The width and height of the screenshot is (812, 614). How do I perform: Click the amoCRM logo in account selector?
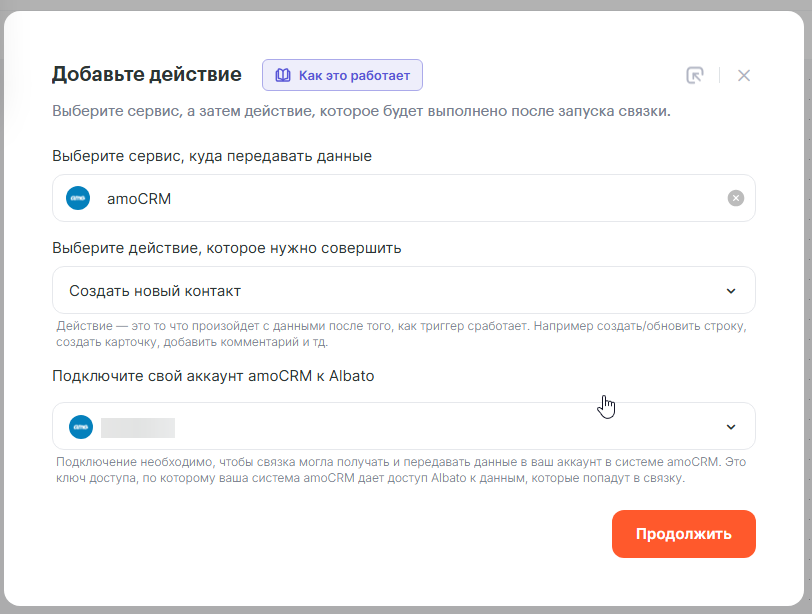[x=81, y=427]
